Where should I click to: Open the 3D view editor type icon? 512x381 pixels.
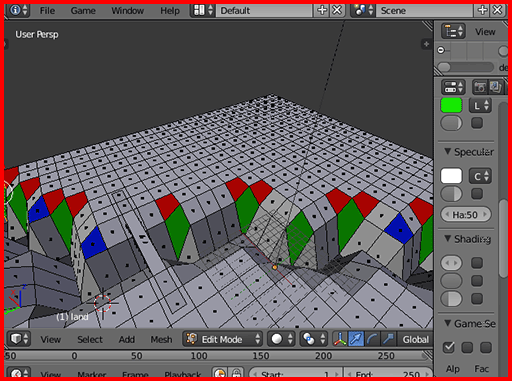[x=19, y=339]
